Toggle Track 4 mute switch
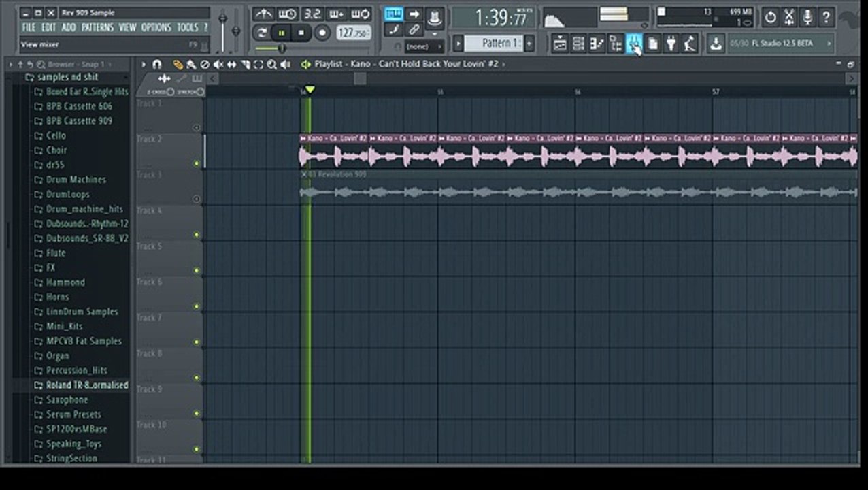868x490 pixels. point(197,235)
